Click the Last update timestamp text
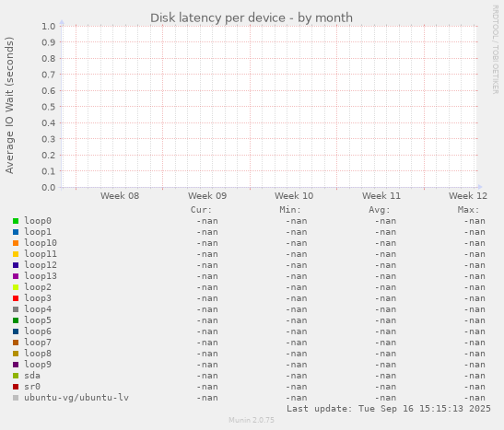504x430 pixels. point(389,409)
